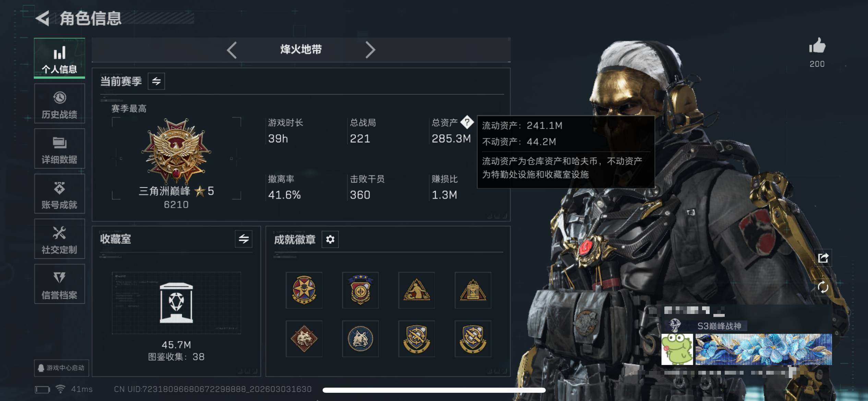Viewport: 868px width, 401px height.
Task: Open the 烽火地带 mode selector
Action: click(x=301, y=49)
